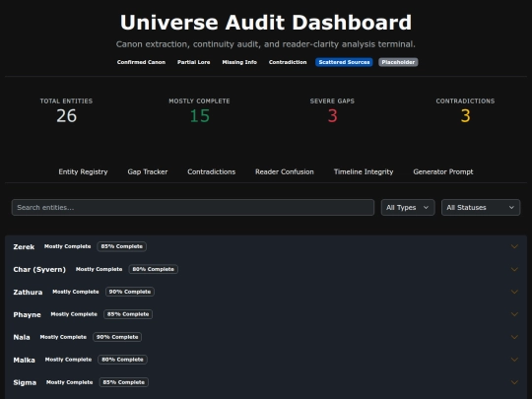The height and width of the screenshot is (399, 532).
Task: Click the Phayne entity name
Action: pyautogui.click(x=27, y=315)
